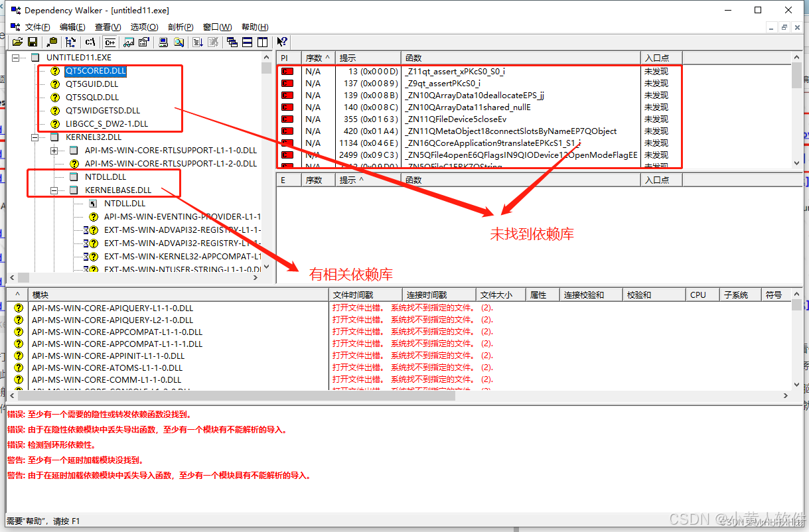The height and width of the screenshot is (532, 809).
Task: Click the Start Profiling toolbar icon
Action: (198, 42)
